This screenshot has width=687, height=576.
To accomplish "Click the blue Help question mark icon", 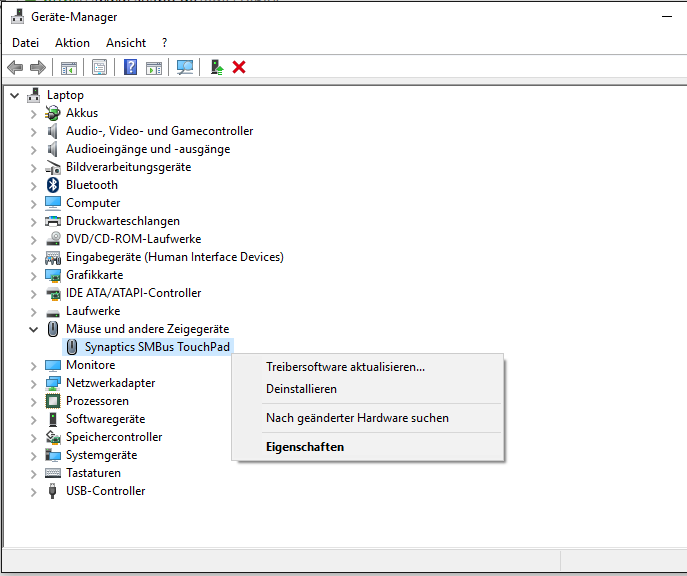I will (130, 67).
